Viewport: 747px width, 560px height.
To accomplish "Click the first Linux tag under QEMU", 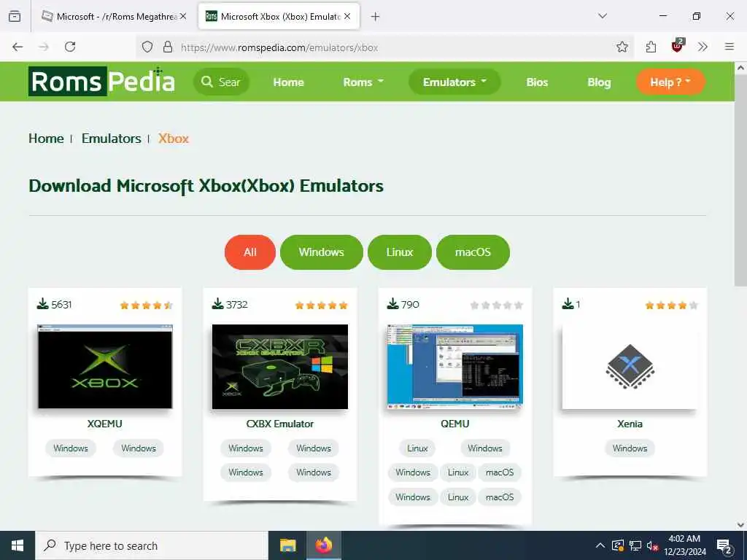I will pyautogui.click(x=417, y=448).
